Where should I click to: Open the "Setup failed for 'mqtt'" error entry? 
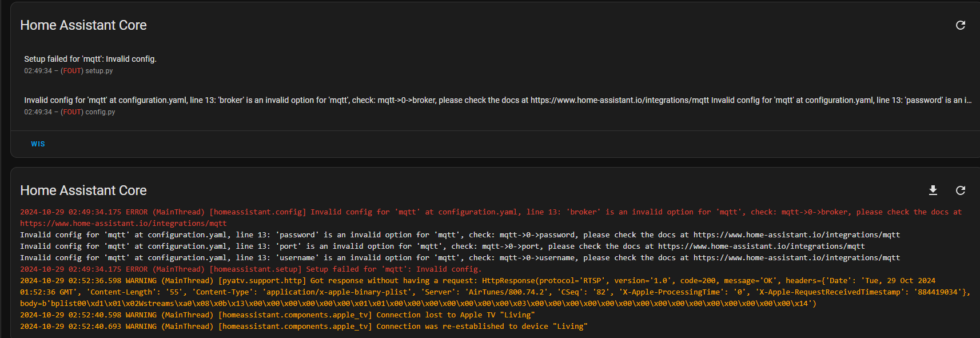90,59
